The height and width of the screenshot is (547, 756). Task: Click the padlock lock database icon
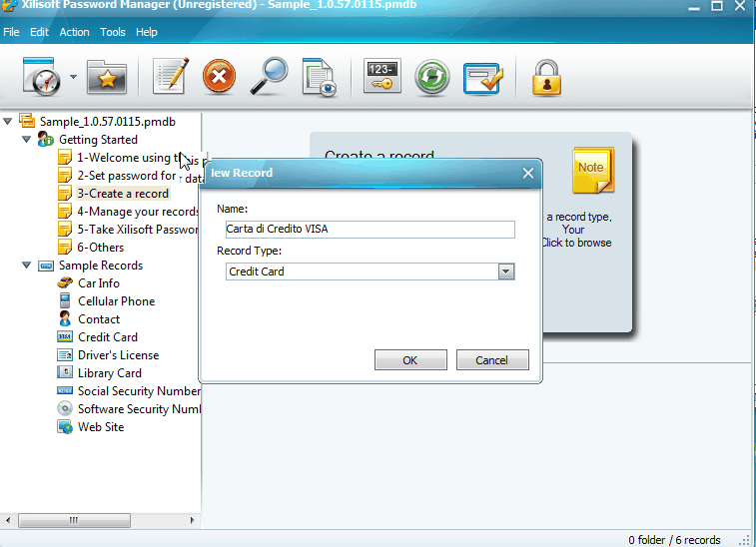click(546, 77)
